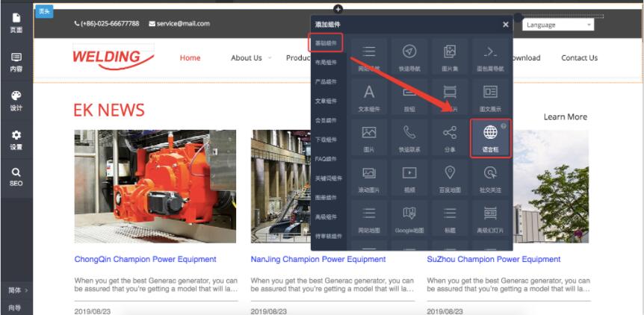The height and width of the screenshot is (315, 644).
Task: Add the 快速联系 phone contact component
Action: (409, 137)
